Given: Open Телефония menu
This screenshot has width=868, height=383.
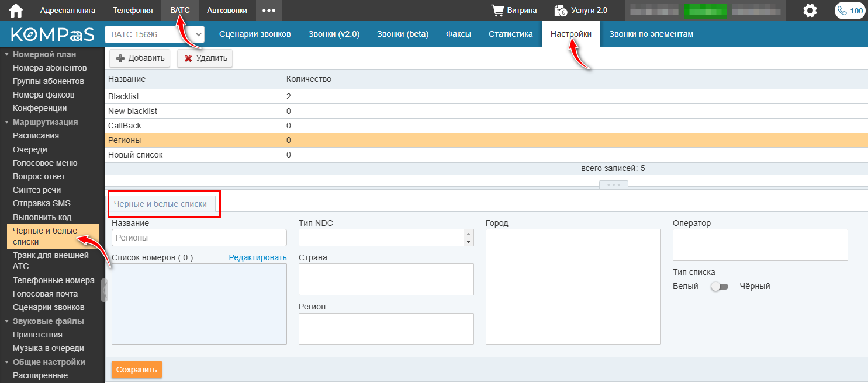Looking at the screenshot, I should click(x=133, y=11).
